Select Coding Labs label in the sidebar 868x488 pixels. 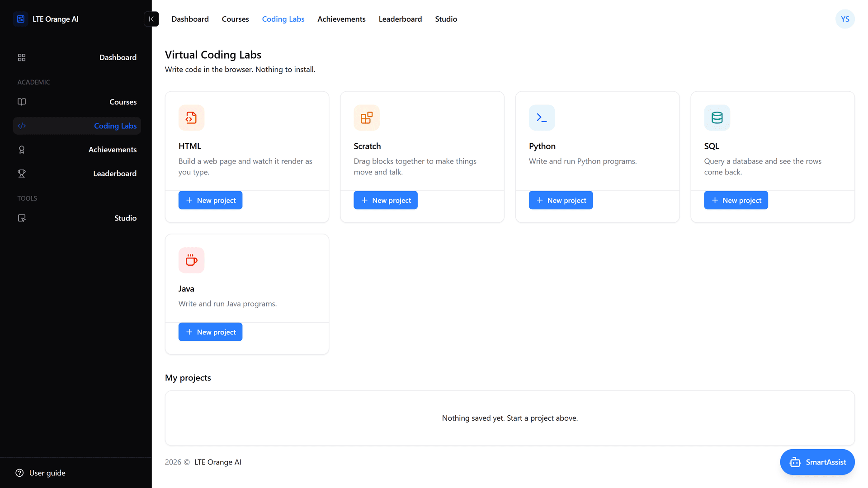pos(115,126)
